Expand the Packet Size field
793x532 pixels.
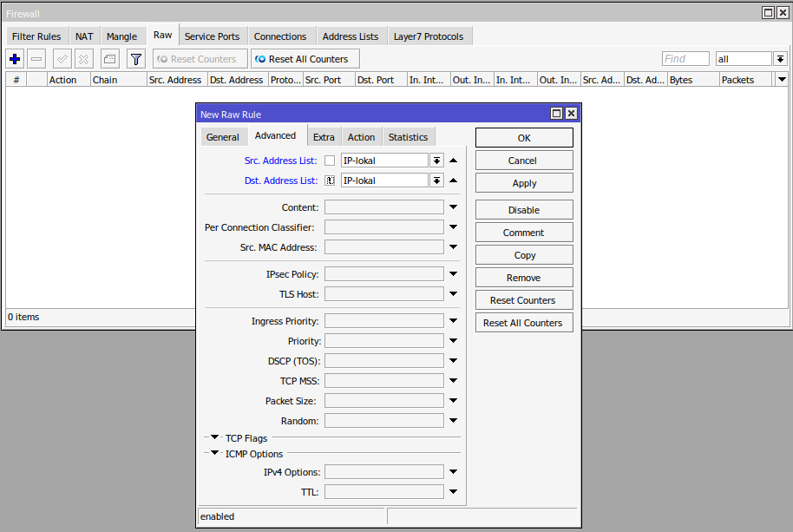[454, 400]
